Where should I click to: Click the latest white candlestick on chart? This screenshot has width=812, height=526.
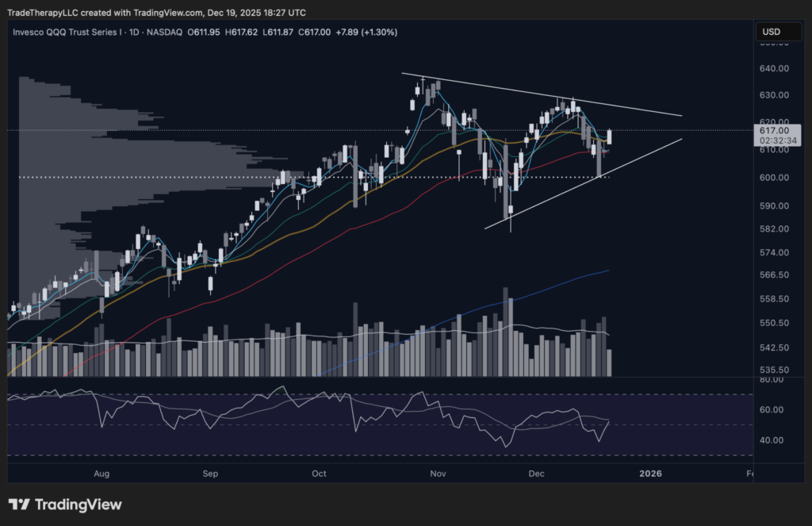tap(609, 136)
